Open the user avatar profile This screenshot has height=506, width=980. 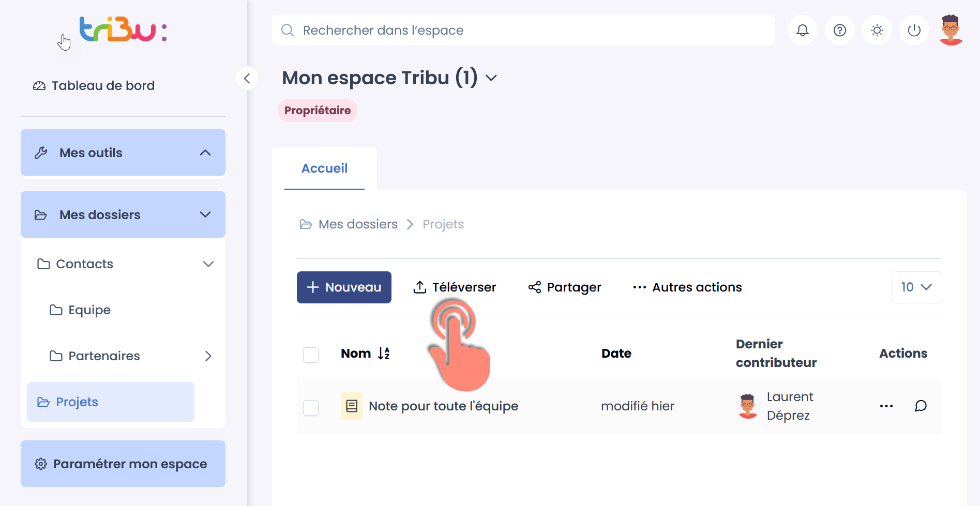[x=951, y=30]
